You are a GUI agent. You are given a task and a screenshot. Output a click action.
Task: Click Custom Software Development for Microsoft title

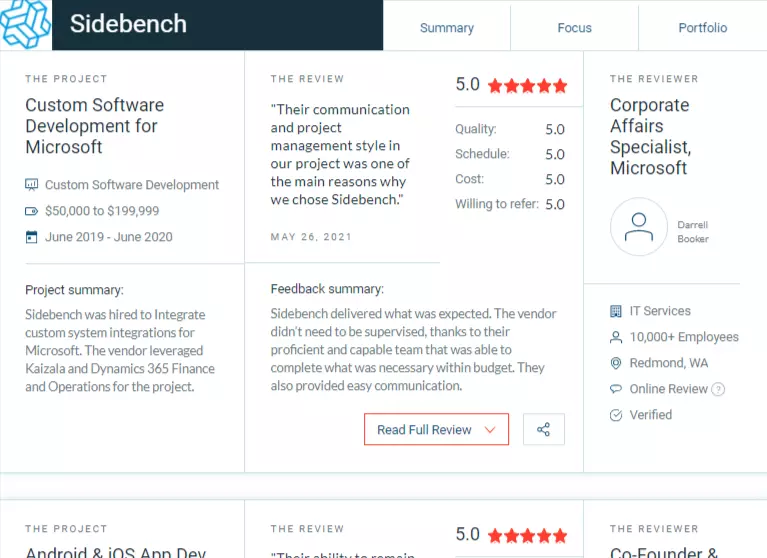(95, 126)
